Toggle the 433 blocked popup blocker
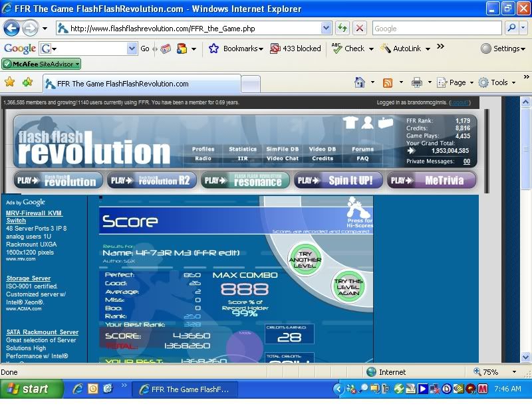 coord(295,49)
